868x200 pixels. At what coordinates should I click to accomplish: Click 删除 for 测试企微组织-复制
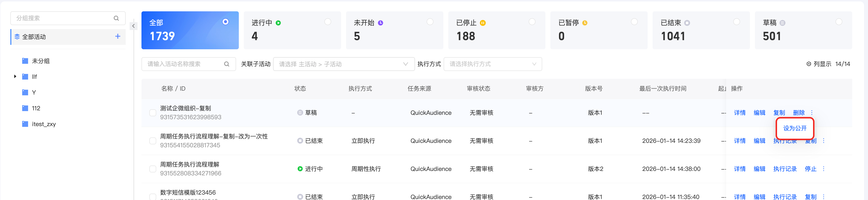[x=799, y=113]
